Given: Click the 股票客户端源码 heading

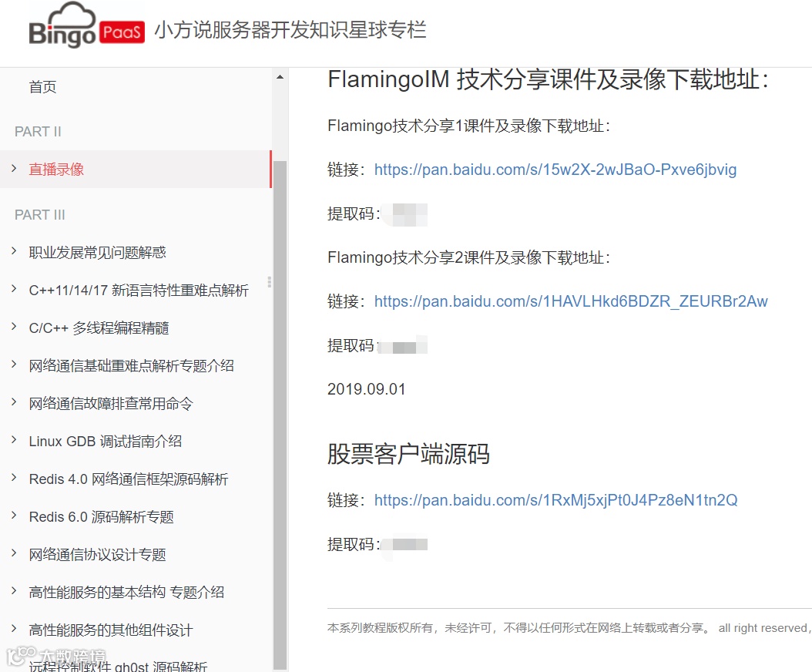Looking at the screenshot, I should [x=408, y=455].
